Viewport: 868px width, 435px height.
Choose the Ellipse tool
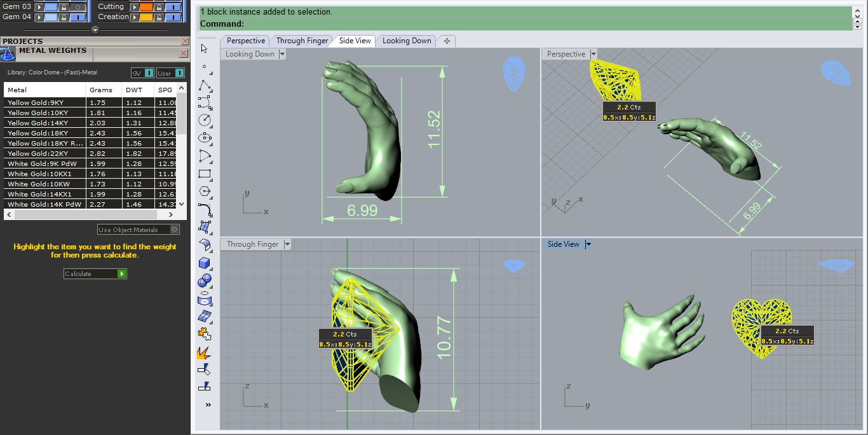click(204, 138)
